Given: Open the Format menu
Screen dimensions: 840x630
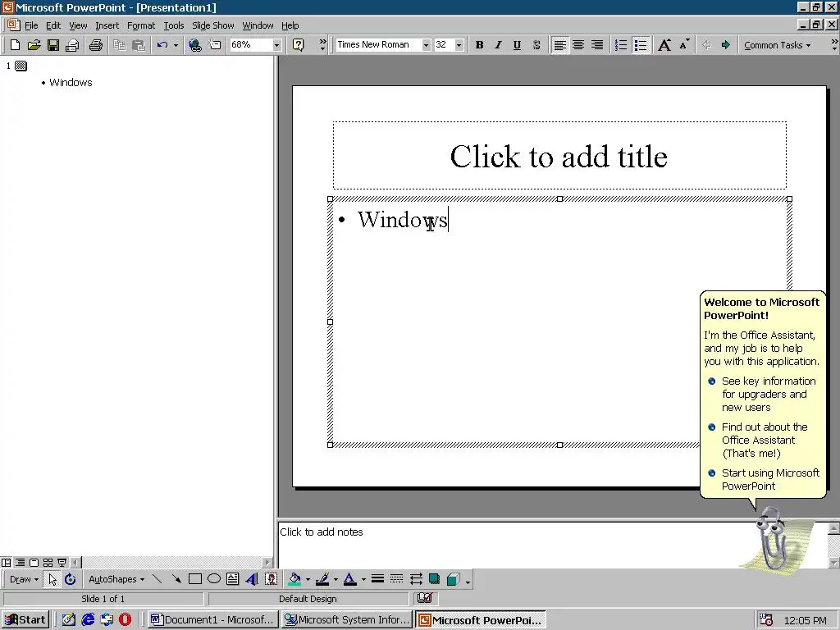Looking at the screenshot, I should click(141, 25).
